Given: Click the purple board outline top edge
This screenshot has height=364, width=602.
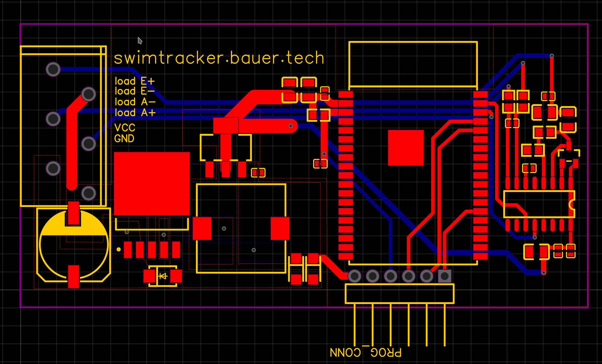Looking at the screenshot, I should click(x=304, y=24).
